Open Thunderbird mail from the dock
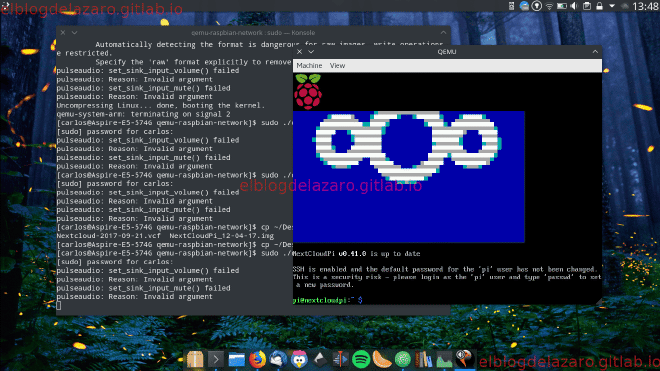The width and height of the screenshot is (660, 371). pyautogui.click(x=278, y=360)
